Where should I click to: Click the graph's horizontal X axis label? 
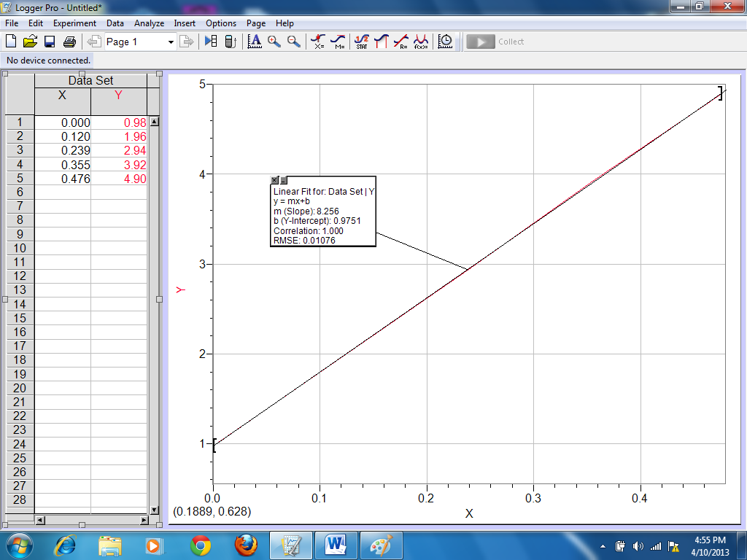pos(469,513)
